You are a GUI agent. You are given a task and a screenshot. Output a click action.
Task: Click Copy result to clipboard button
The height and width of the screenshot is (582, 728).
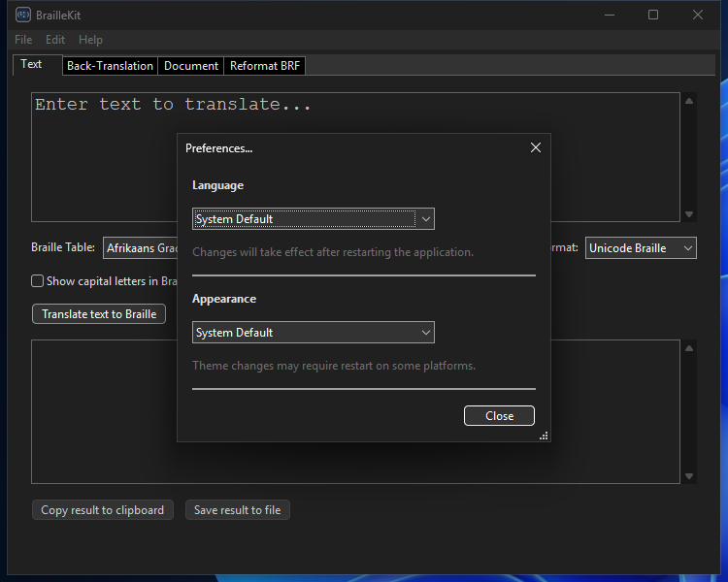[103, 510]
